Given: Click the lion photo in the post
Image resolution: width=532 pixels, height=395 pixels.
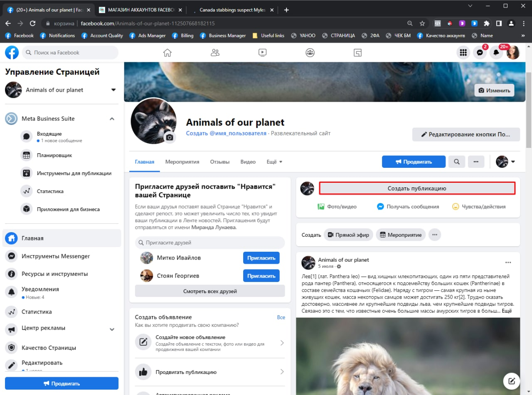Looking at the screenshot, I should (408, 356).
